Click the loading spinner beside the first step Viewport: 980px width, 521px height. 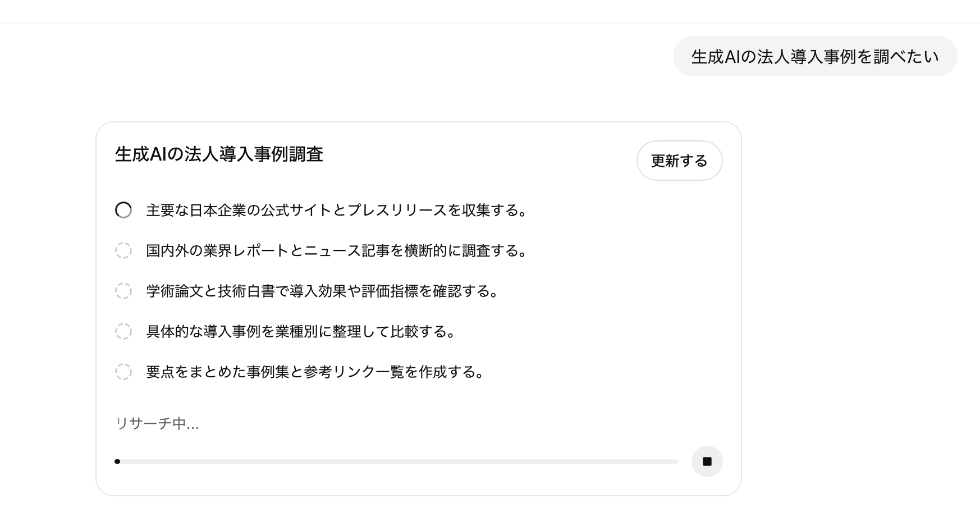(x=123, y=210)
